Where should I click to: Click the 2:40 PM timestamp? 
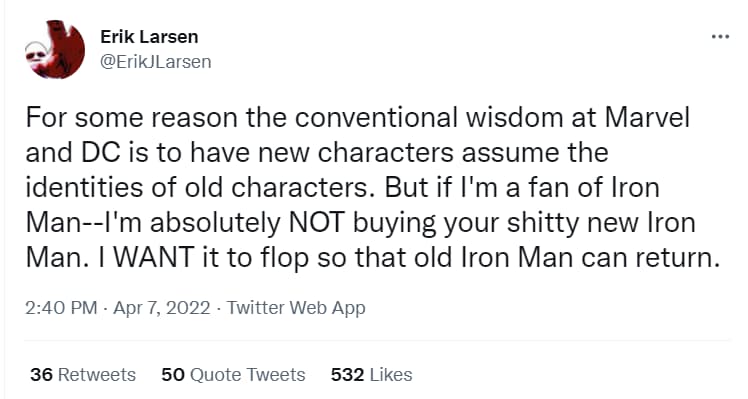pyautogui.click(x=62, y=308)
